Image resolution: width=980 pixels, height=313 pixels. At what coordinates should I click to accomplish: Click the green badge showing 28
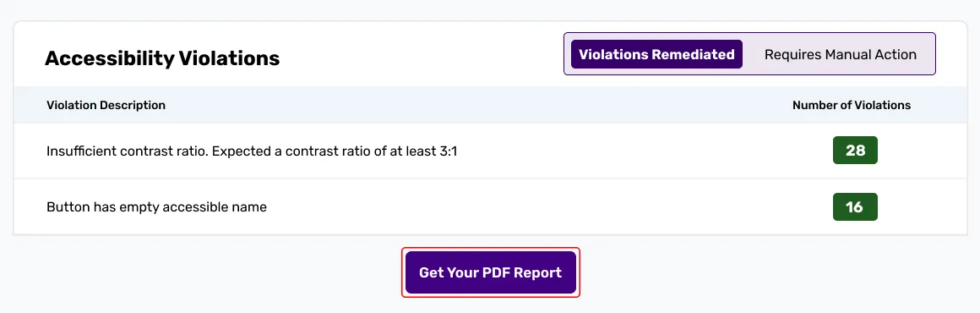pos(854,151)
